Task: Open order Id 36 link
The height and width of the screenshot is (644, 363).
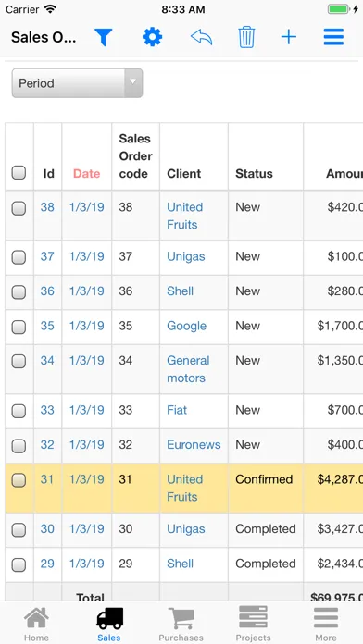Action: point(47,291)
